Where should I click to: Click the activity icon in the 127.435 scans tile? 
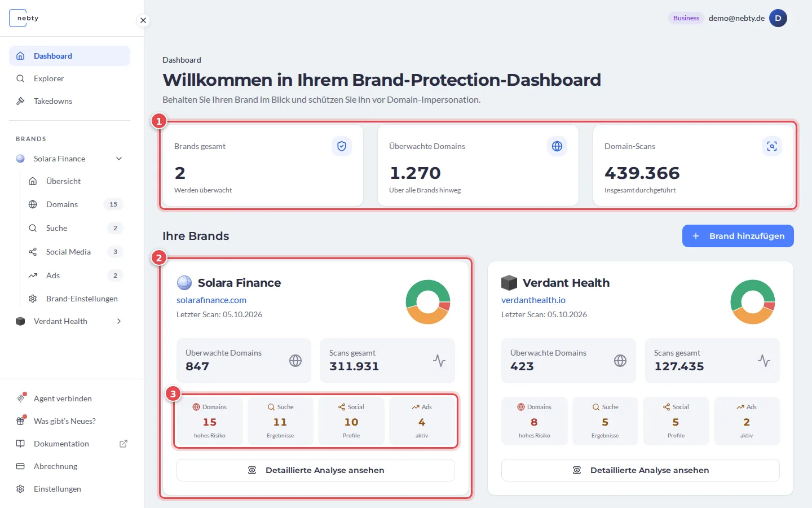764,361
